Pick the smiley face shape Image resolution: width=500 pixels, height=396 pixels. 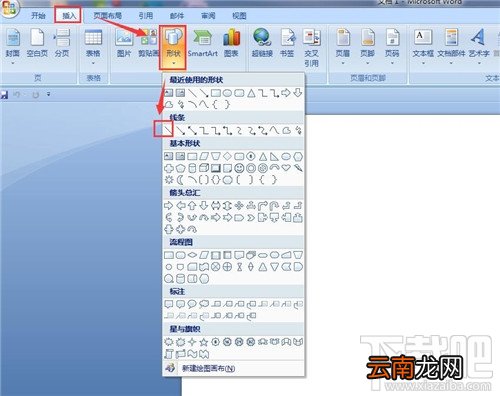pyautogui.click(x=239, y=168)
